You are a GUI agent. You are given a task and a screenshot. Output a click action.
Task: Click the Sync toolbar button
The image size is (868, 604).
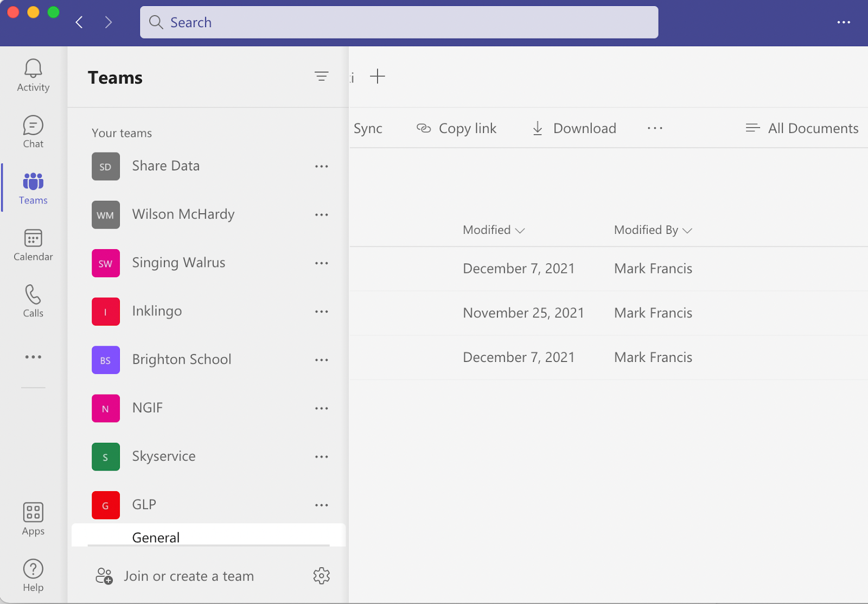click(368, 129)
